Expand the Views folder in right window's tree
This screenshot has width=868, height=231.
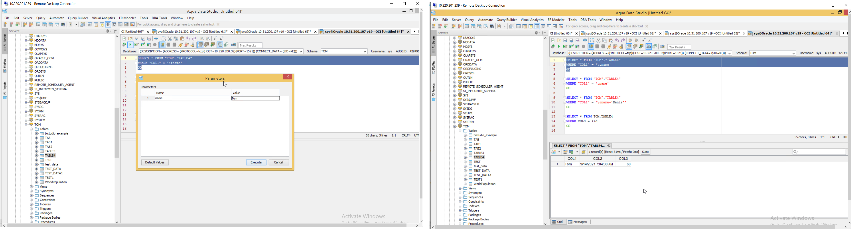click(460, 189)
